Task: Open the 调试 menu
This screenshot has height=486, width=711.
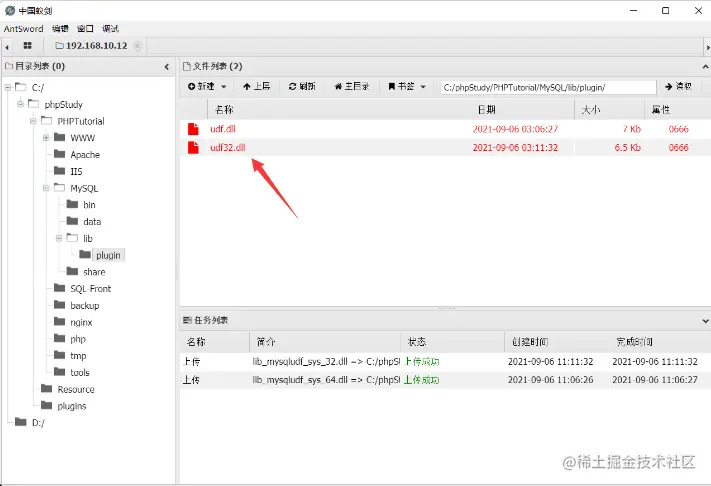Action: [110, 29]
